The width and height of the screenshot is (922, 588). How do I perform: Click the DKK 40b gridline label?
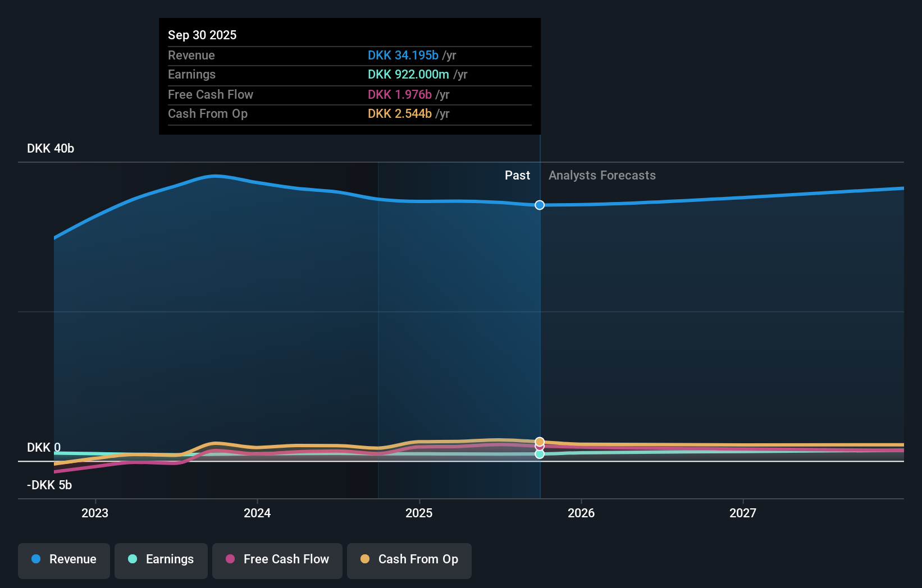[x=50, y=148]
